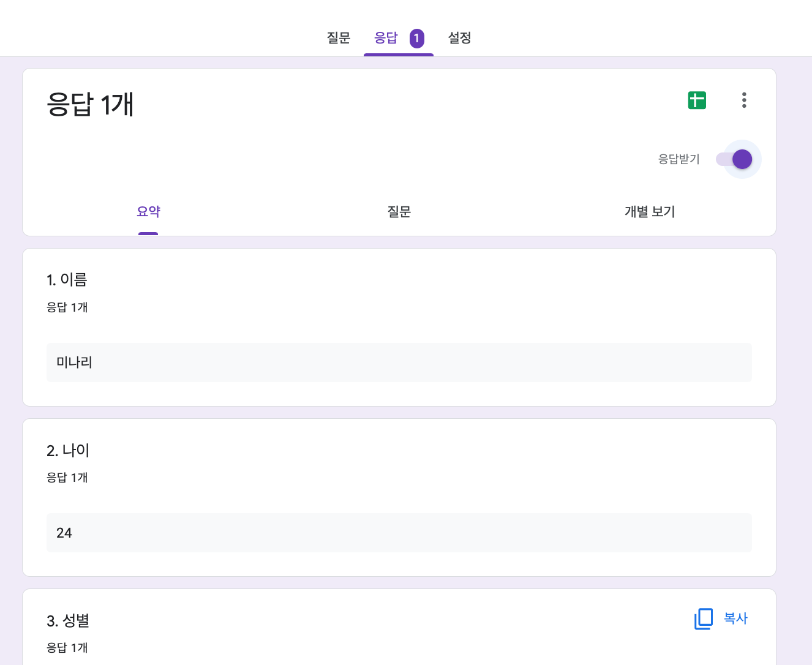This screenshot has height=665, width=812.
Task: Open 개별 보기 to see individual responses
Action: (x=649, y=212)
